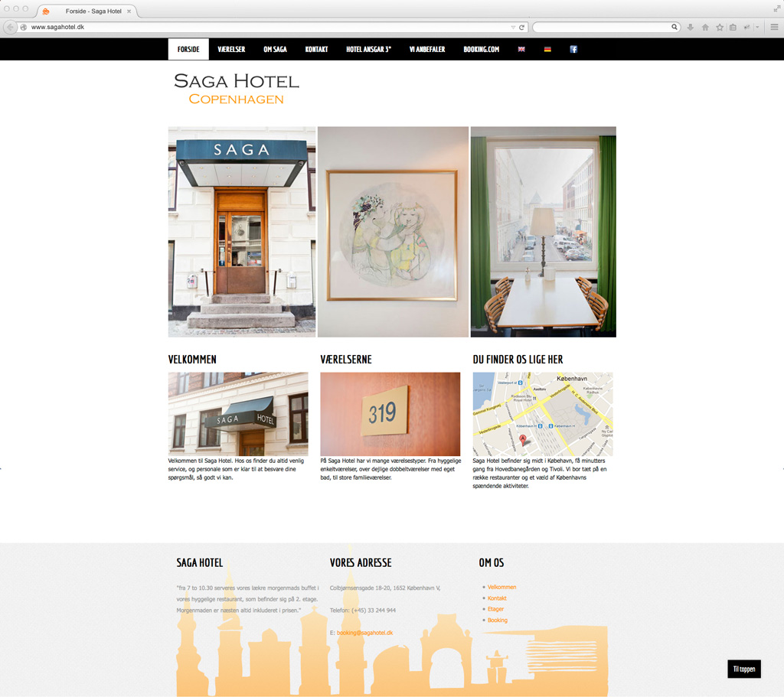Open the Etager footer link

(x=495, y=609)
